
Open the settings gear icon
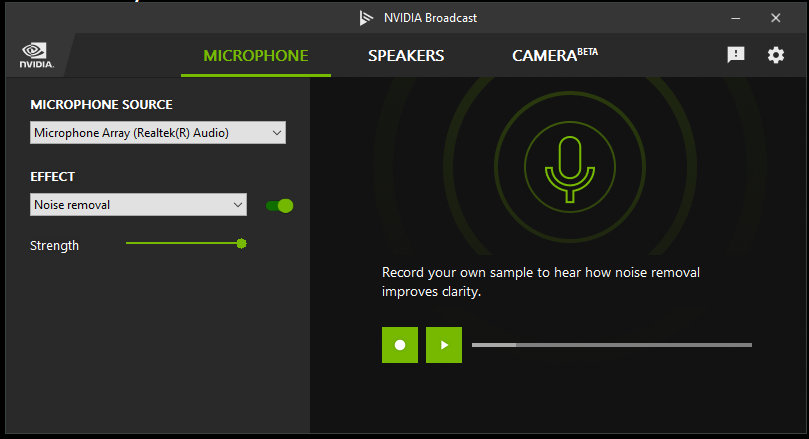(x=775, y=55)
